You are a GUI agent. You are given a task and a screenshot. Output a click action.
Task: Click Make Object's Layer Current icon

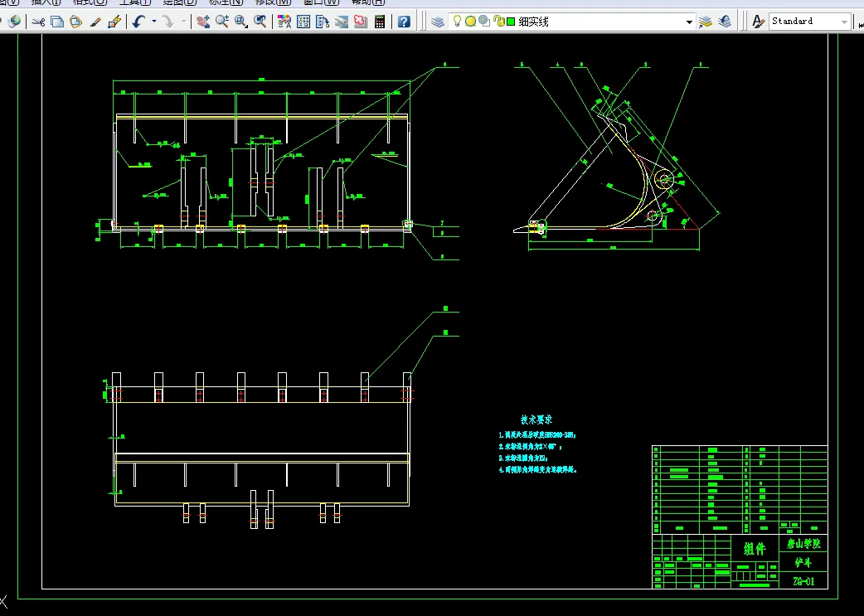coord(706,22)
